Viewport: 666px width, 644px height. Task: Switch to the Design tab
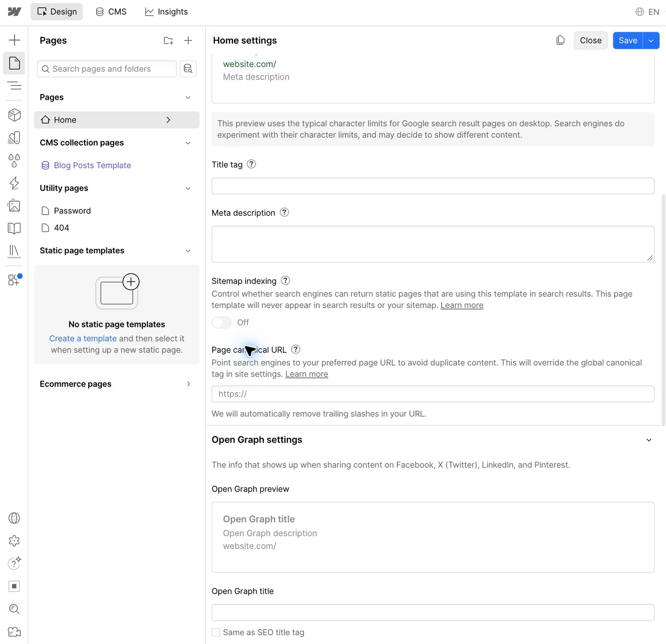tap(57, 12)
